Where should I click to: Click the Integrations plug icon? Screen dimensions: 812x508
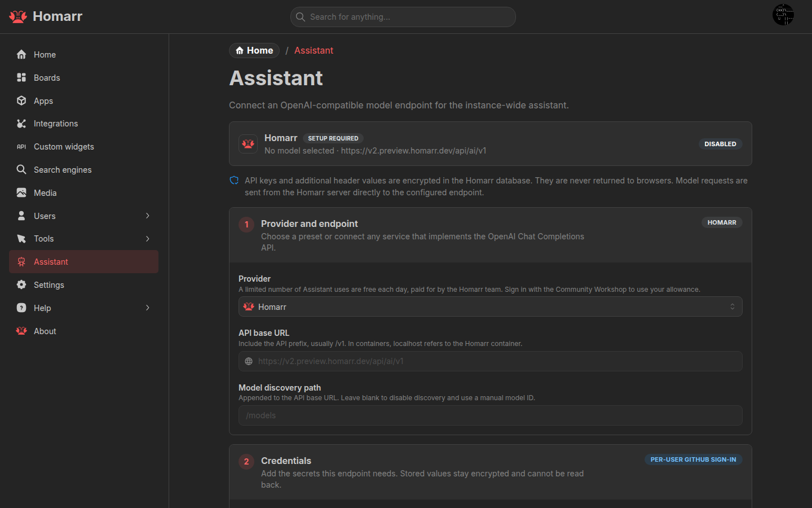click(21, 124)
